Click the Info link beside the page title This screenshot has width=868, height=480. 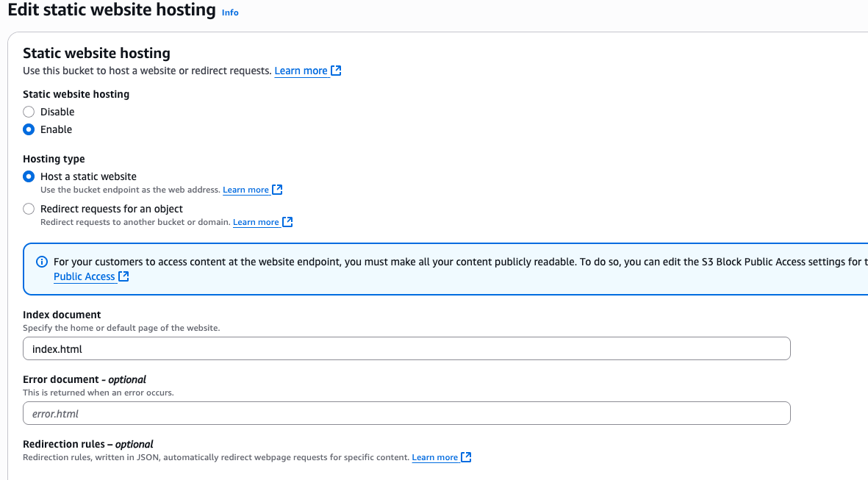(x=230, y=12)
